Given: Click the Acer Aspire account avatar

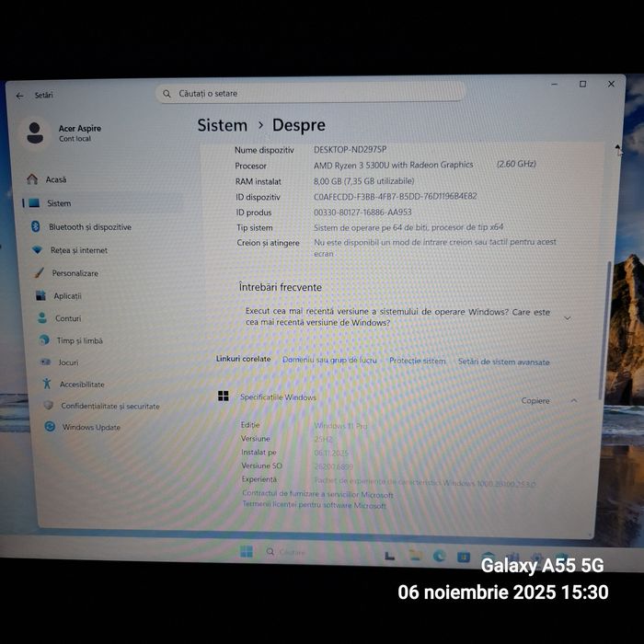Looking at the screenshot, I should click(x=35, y=133).
